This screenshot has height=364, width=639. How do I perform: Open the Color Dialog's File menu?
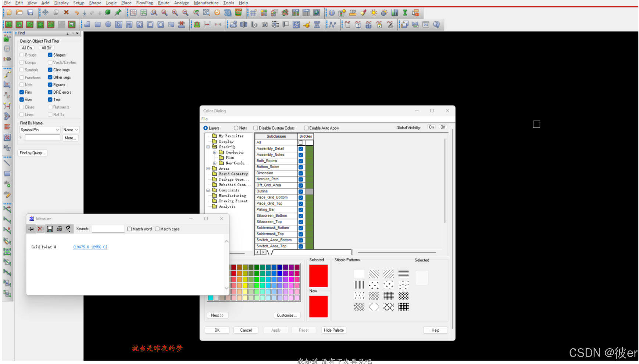pyautogui.click(x=205, y=119)
